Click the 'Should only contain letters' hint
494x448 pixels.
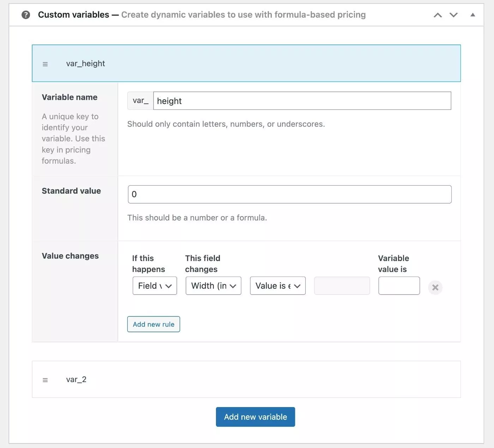226,124
